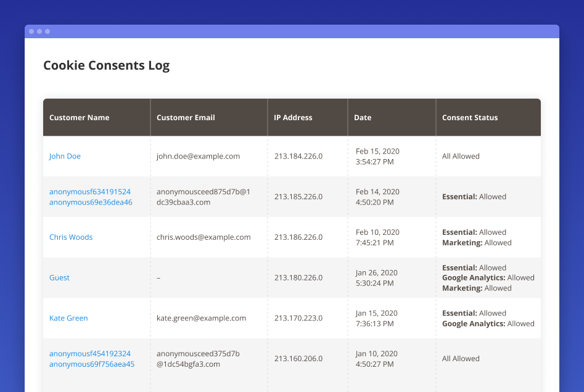Select the Cookie Consents Log title
584x392 pixels.
[x=106, y=65]
